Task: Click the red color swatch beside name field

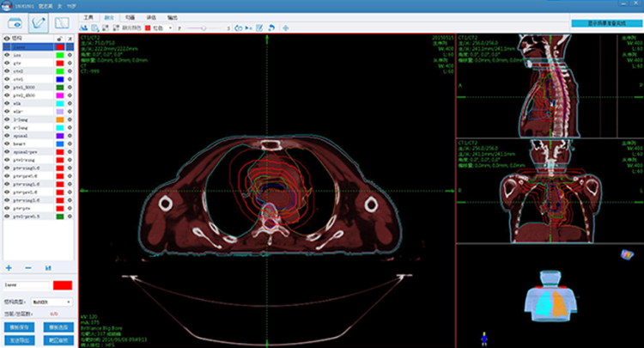Action: tap(63, 284)
